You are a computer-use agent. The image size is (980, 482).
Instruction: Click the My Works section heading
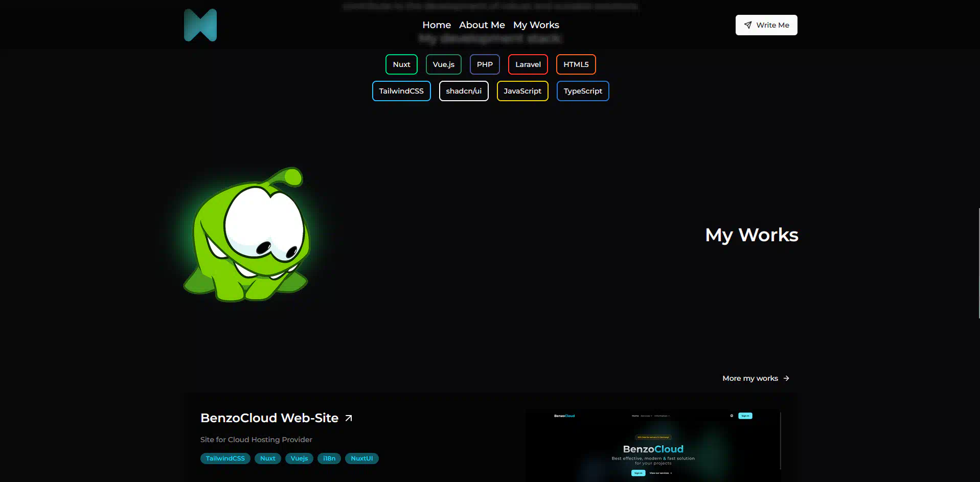(751, 235)
